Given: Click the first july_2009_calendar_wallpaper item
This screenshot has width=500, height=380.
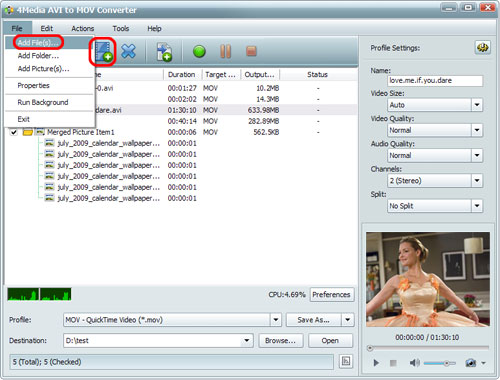Looking at the screenshot, I should pos(108,143).
